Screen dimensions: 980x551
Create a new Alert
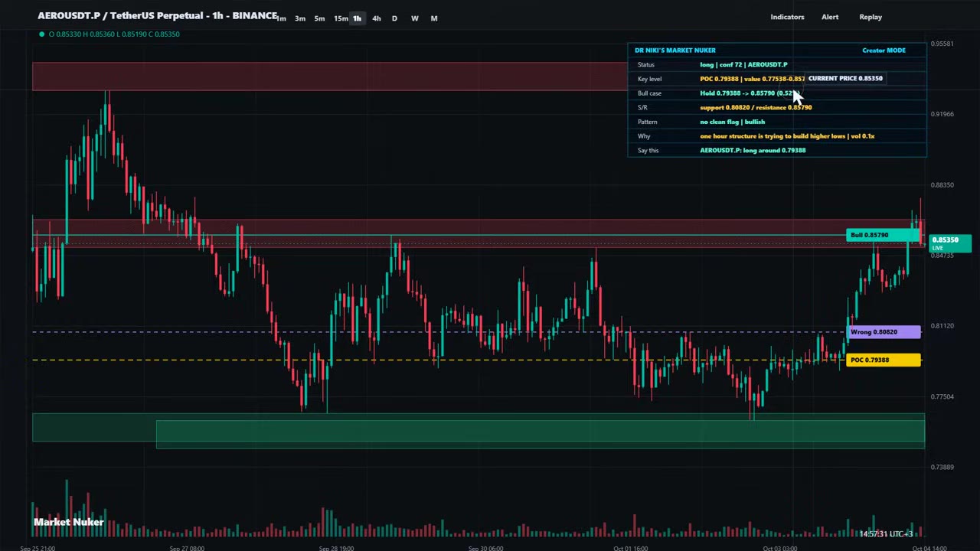[x=830, y=17]
